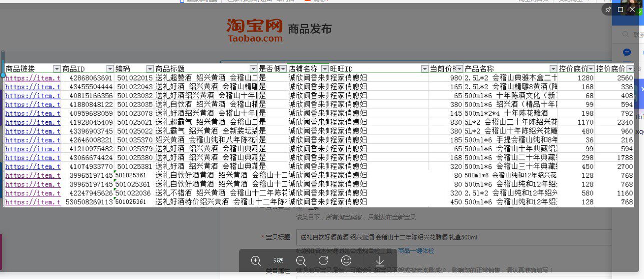Image resolution: width=644 pixels, height=279 pixels.
Task: Zoom in with the magnifier plus icon
Action: [x=256, y=260]
